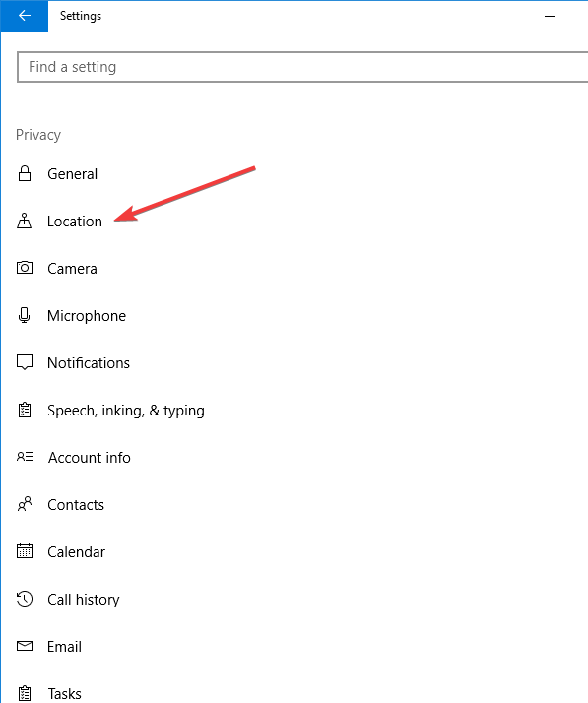This screenshot has width=588, height=703.
Task: Click the Speech, inking, & typing clipboard icon
Action: pyautogui.click(x=25, y=410)
